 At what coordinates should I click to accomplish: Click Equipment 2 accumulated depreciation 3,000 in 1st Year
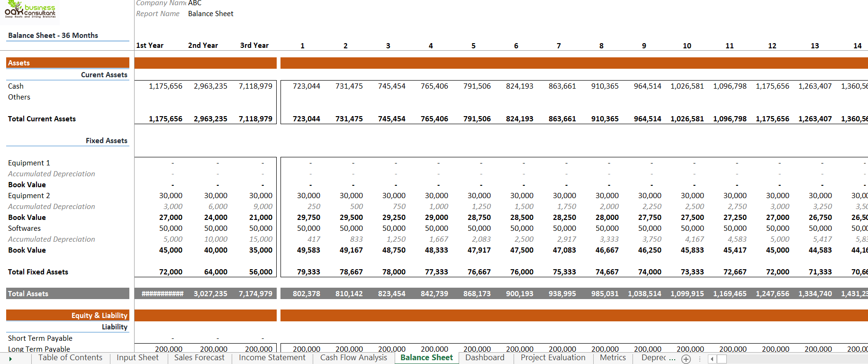(173, 207)
